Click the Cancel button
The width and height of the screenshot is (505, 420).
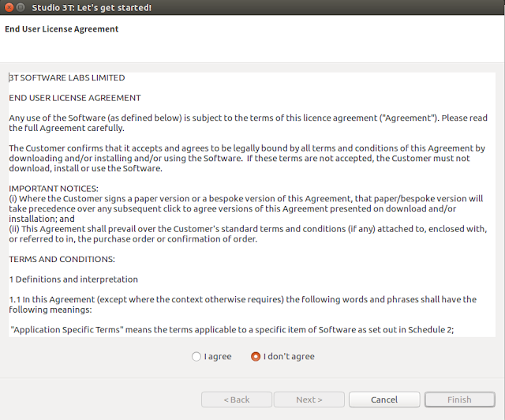[384, 399]
